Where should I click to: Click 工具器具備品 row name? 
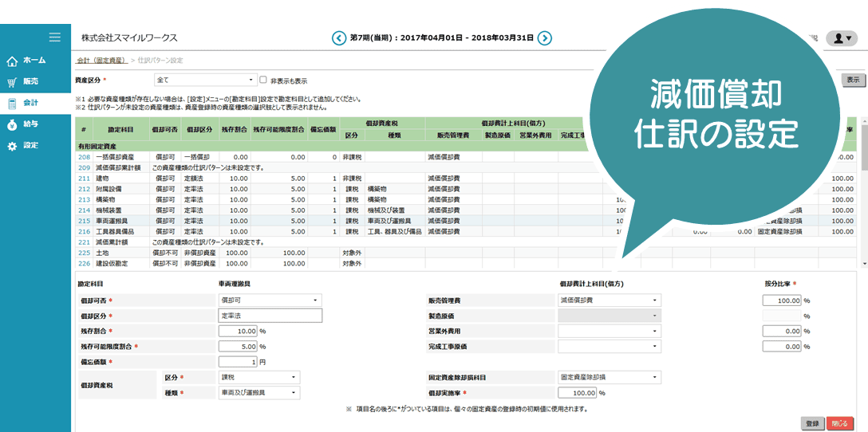pyautogui.click(x=115, y=231)
